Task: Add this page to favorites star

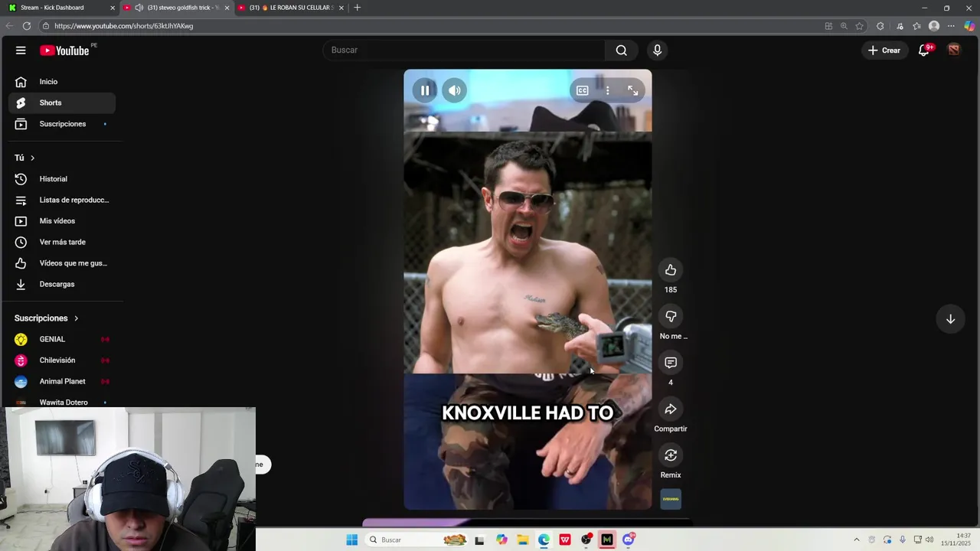Action: click(x=860, y=26)
